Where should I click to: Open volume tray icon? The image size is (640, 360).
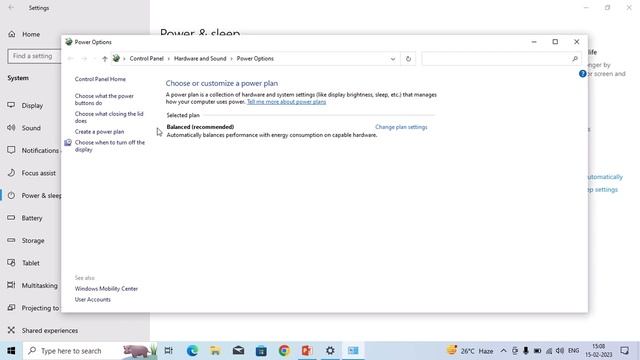point(560,351)
